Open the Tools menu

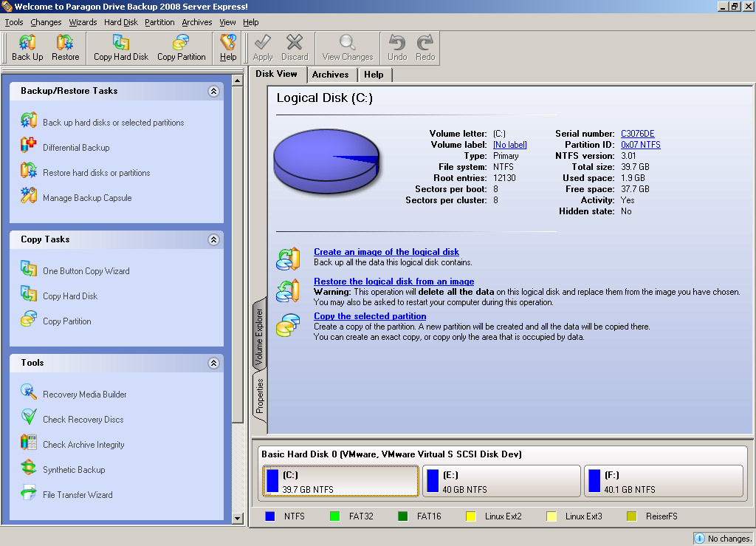14,22
